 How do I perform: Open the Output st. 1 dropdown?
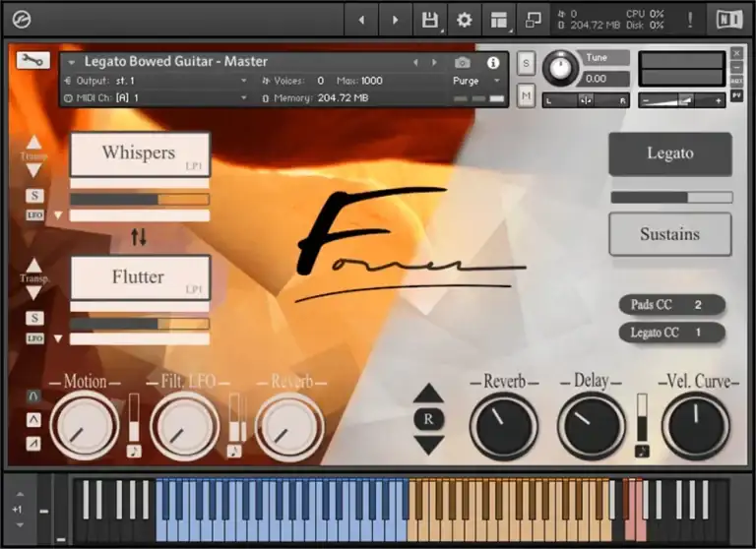tap(244, 81)
